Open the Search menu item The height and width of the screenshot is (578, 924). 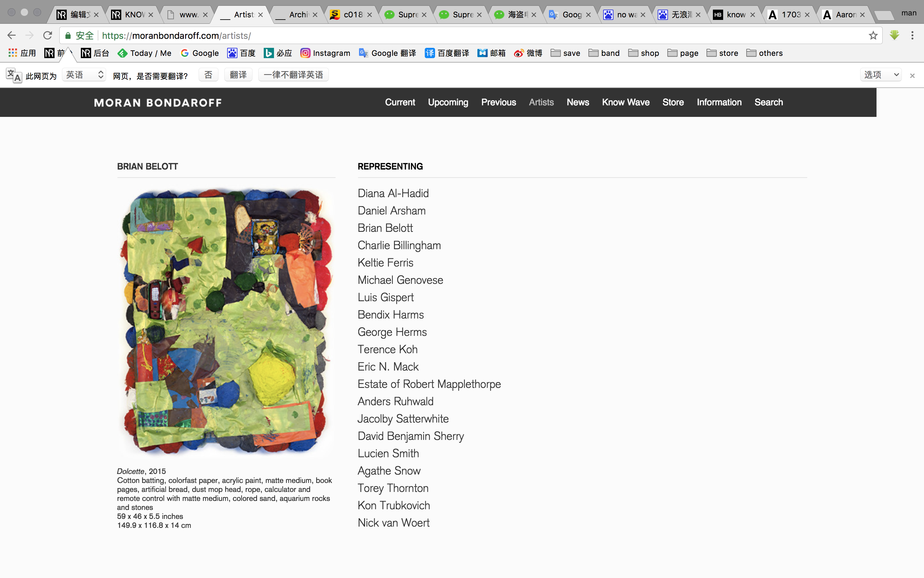coord(769,102)
